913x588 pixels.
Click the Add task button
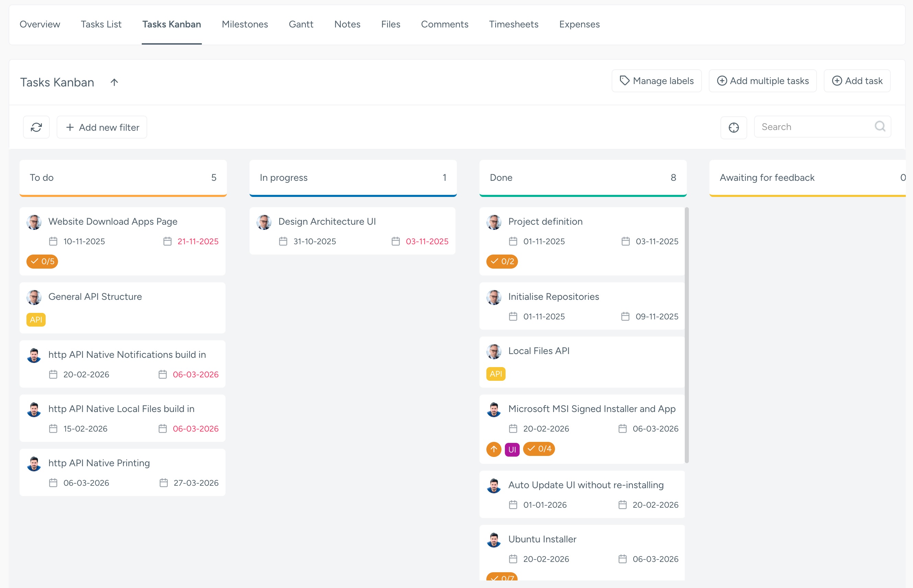857,81
